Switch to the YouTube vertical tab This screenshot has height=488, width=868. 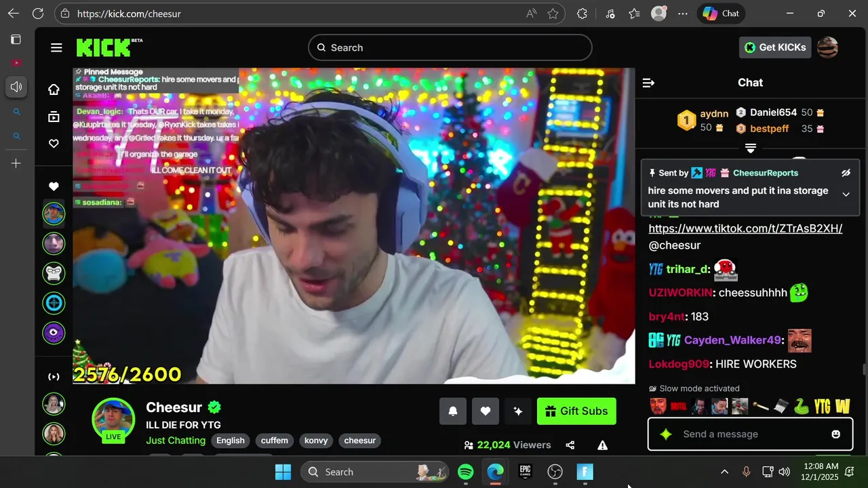(x=16, y=63)
